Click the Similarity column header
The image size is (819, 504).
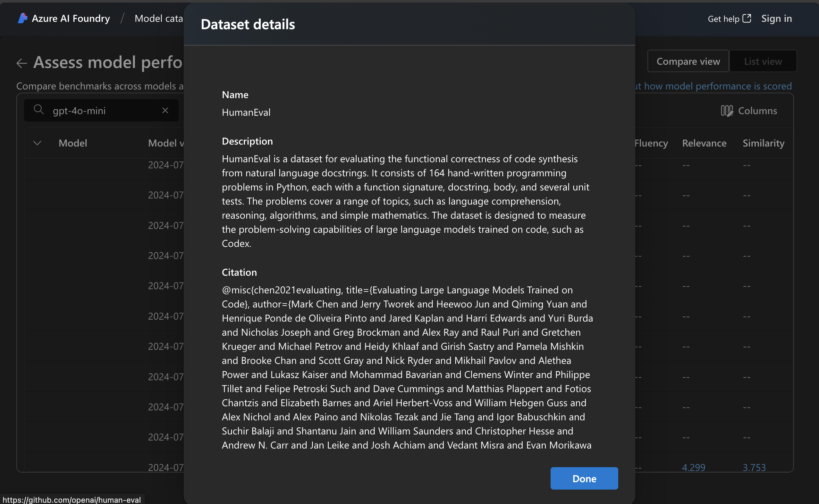point(763,143)
